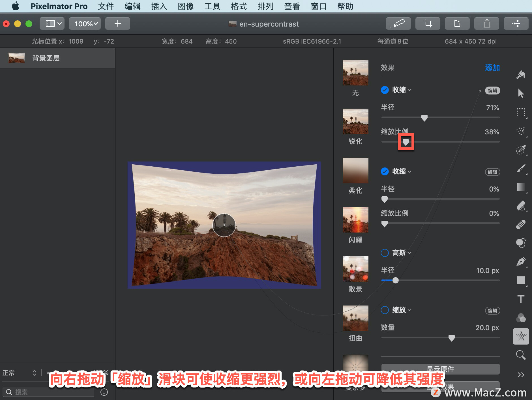Choose the Shape rectangle tool
This screenshot has width=532, height=400.
521,280
